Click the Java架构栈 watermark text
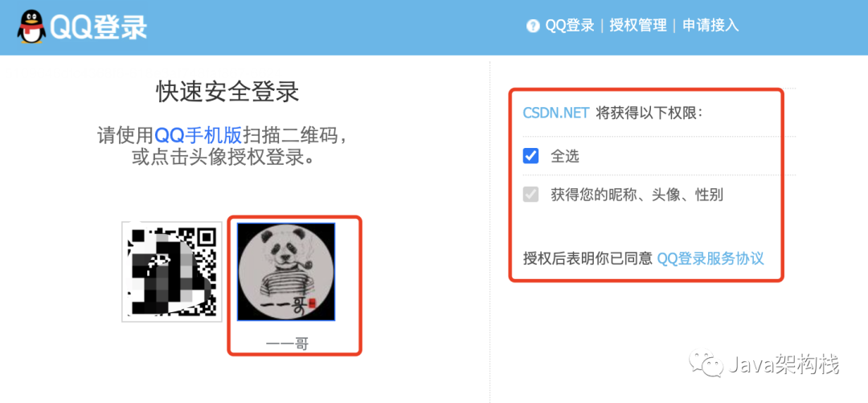The height and width of the screenshot is (403, 868). 784,364
